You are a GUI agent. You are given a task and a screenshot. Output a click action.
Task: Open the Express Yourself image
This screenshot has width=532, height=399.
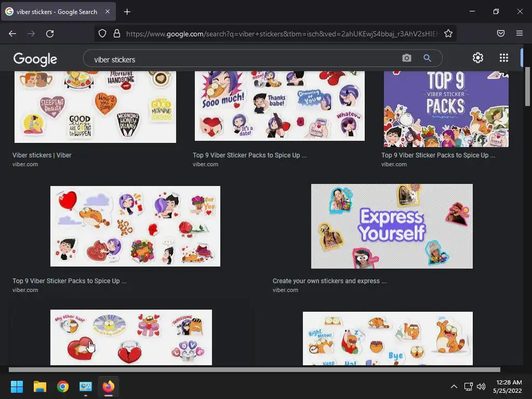[x=392, y=226]
